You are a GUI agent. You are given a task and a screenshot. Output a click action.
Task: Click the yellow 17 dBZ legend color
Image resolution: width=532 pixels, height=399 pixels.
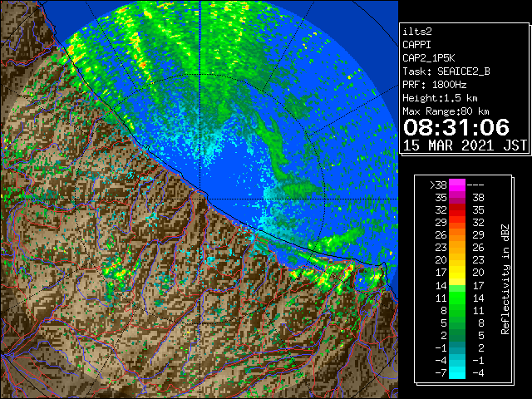457,273
